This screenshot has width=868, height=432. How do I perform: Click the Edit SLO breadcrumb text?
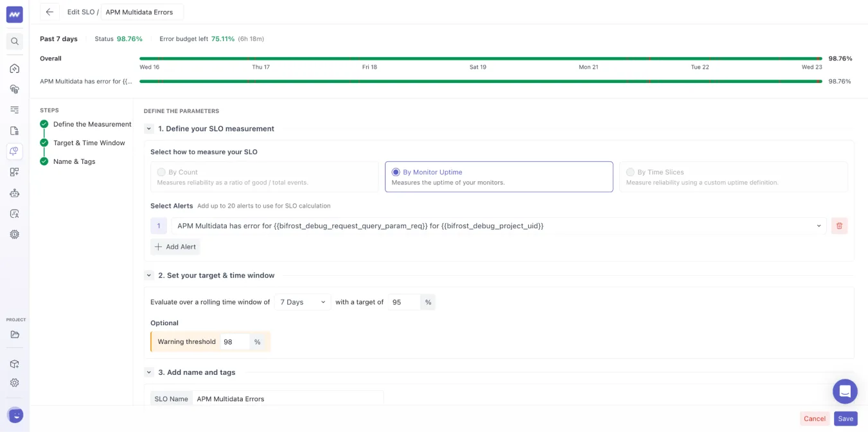81,12
